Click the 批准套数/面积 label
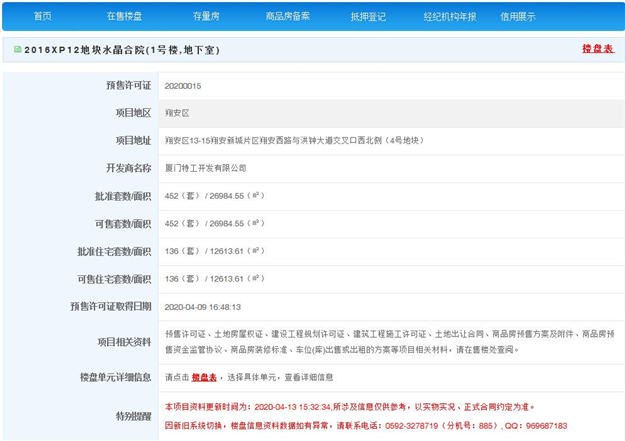 tap(123, 196)
